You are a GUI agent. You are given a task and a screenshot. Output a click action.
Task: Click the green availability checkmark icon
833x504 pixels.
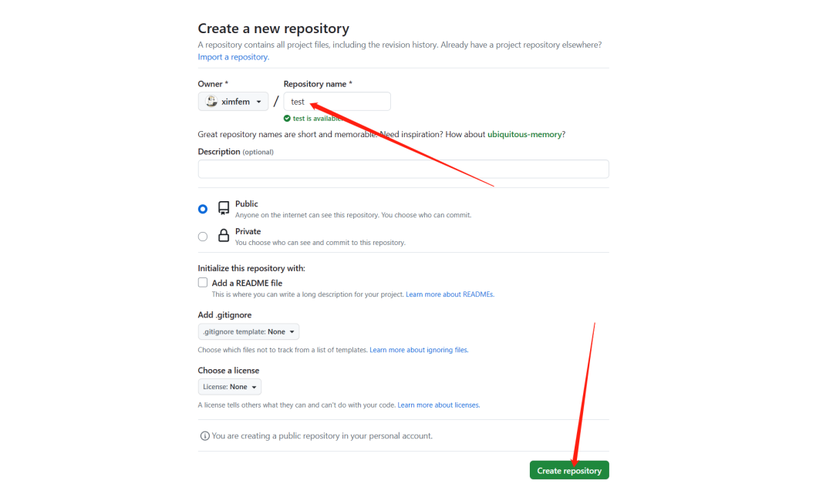[287, 119]
